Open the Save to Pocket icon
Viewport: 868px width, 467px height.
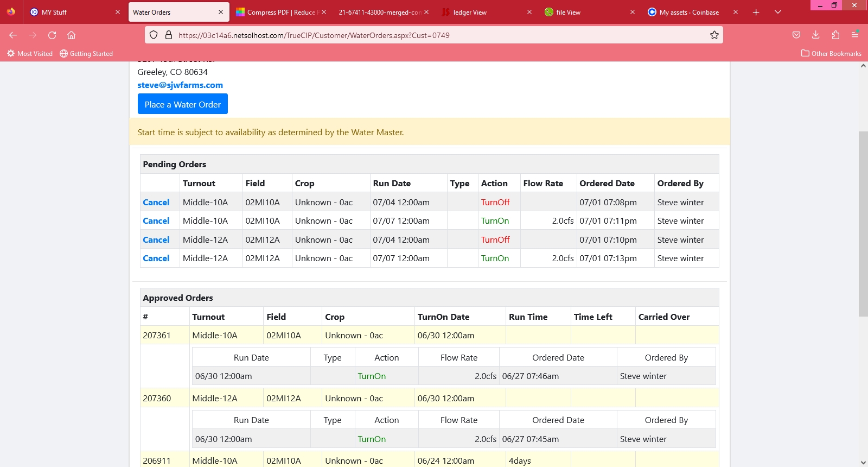coord(796,35)
